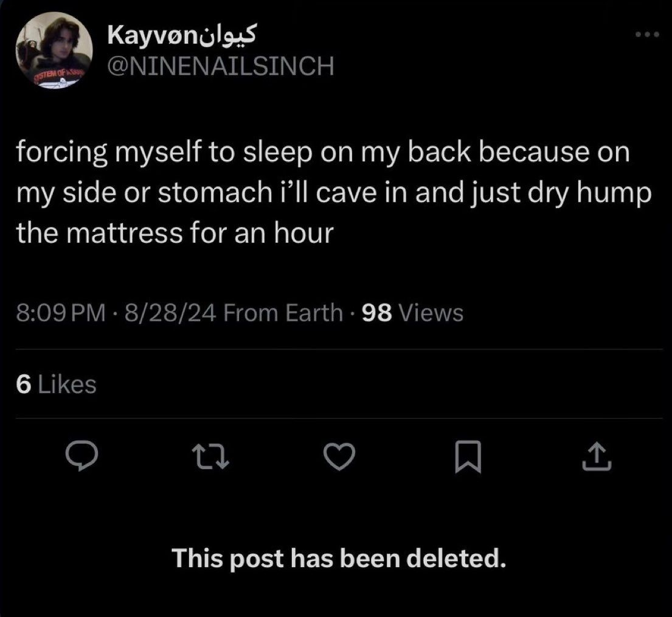Click the bold 6 like count number
Screen dimensions: 672x617
click(24, 384)
